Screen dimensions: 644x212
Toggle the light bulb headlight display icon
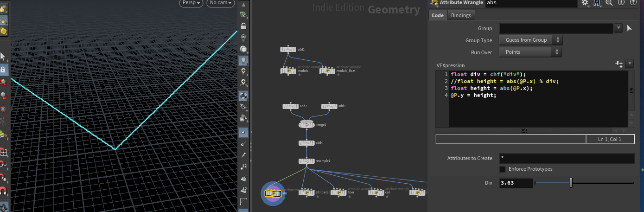pos(243,60)
